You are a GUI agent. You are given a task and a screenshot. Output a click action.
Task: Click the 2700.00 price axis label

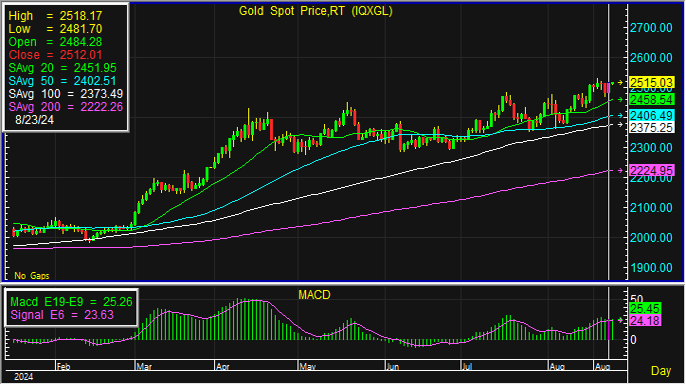click(651, 28)
